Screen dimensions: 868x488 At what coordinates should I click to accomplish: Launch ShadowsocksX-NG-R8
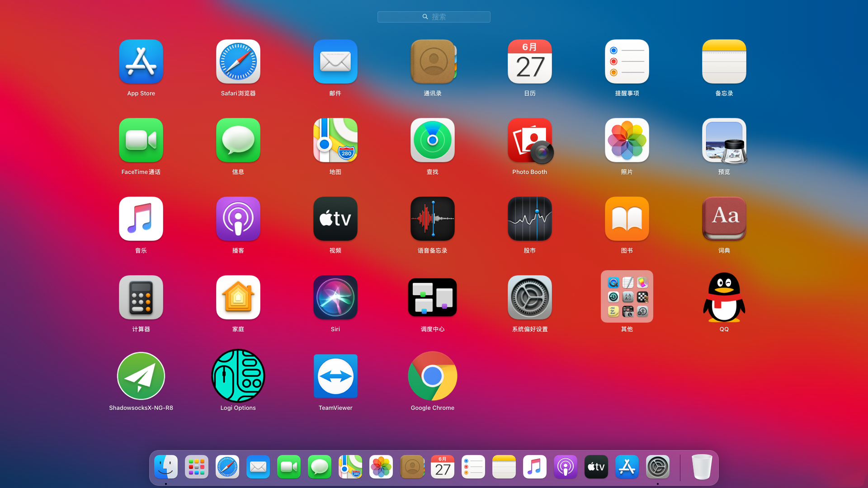(141, 375)
